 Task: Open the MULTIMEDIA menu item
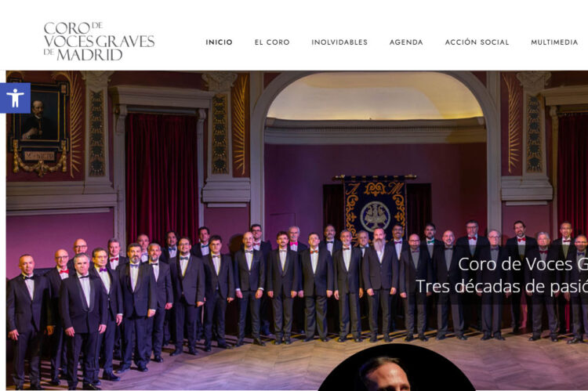[554, 42]
